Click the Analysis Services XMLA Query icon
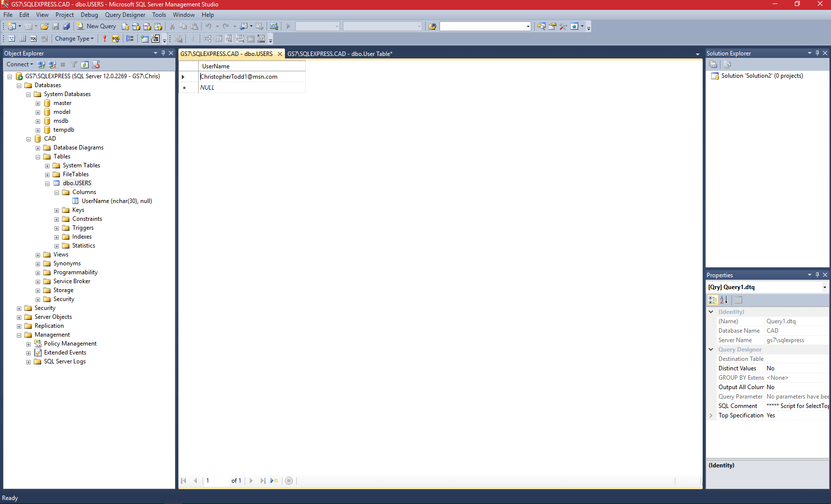The height and width of the screenshot is (504, 831). click(158, 26)
